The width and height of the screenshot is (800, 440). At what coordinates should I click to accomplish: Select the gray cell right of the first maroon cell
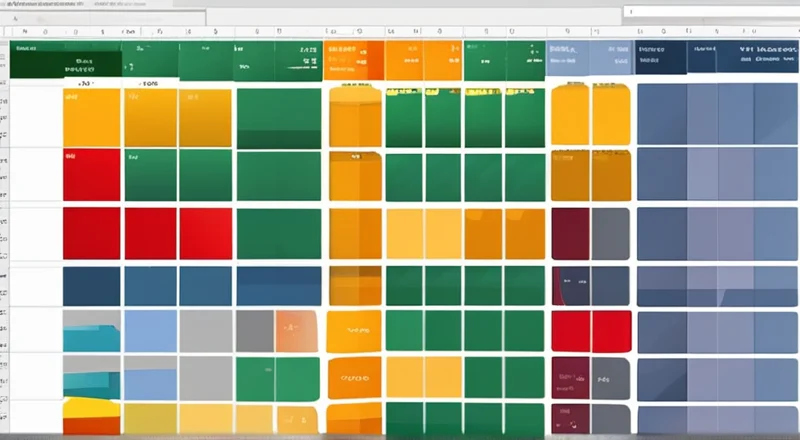pyautogui.click(x=610, y=232)
